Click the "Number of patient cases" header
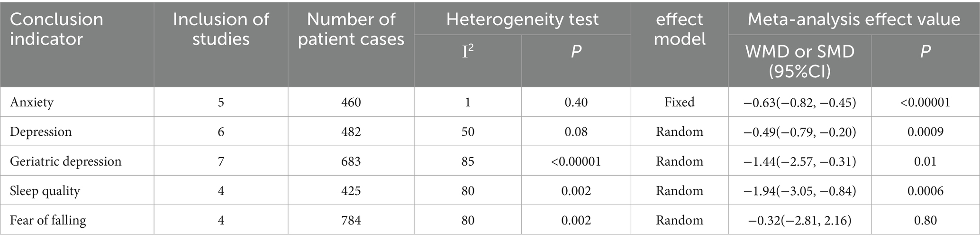This screenshot has height=243, width=980. [x=351, y=28]
